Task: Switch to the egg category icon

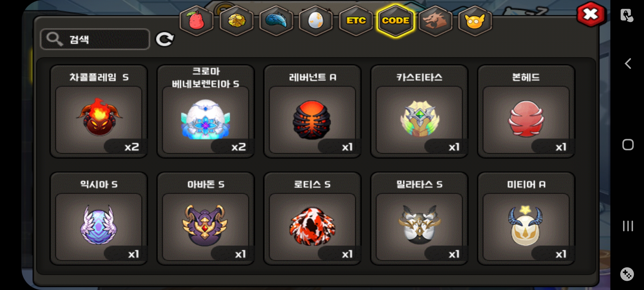Action: tap(316, 21)
